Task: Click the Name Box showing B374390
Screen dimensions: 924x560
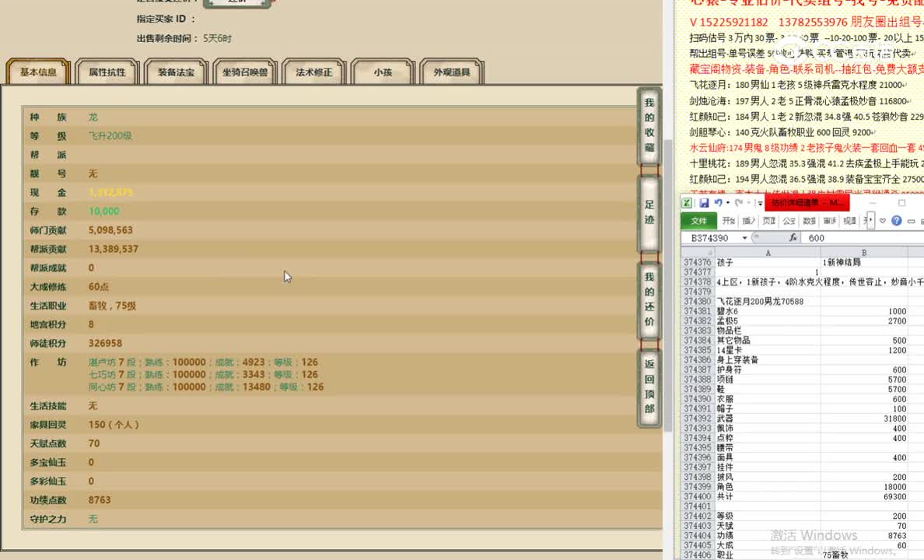Action: click(x=711, y=237)
